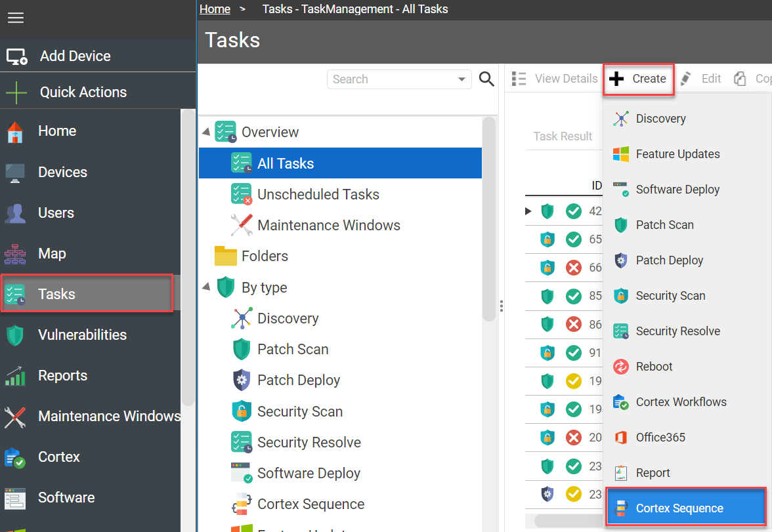The image size is (772, 532).
Task: Click the left sidebar vertical scrollbar
Action: click(188, 257)
